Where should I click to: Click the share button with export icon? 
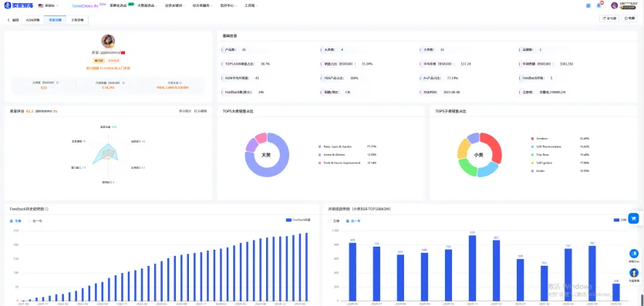click(609, 18)
